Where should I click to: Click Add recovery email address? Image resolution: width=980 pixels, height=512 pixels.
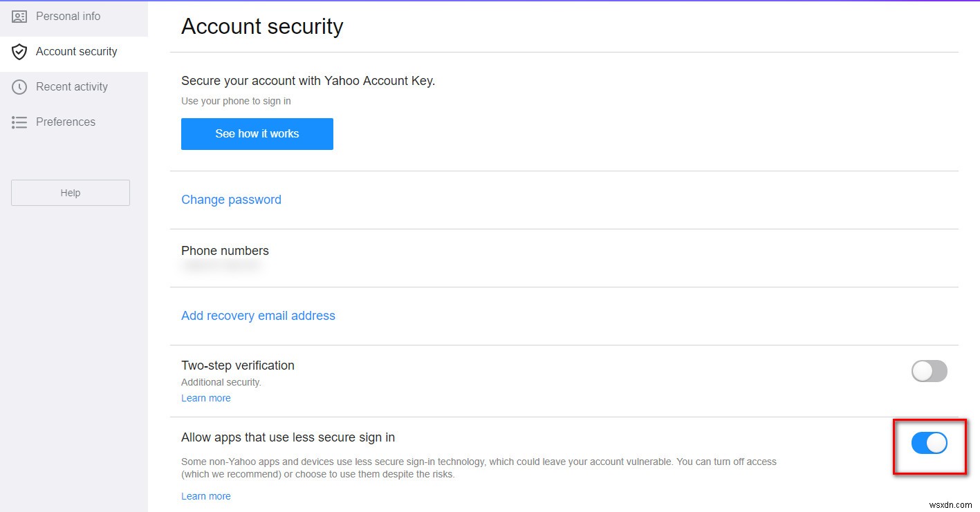click(258, 315)
